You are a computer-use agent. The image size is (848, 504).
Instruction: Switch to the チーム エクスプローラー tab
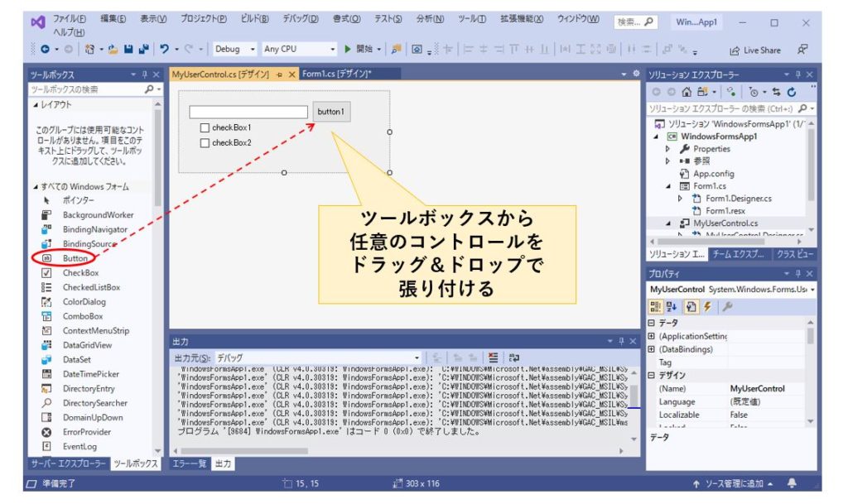[x=738, y=254]
